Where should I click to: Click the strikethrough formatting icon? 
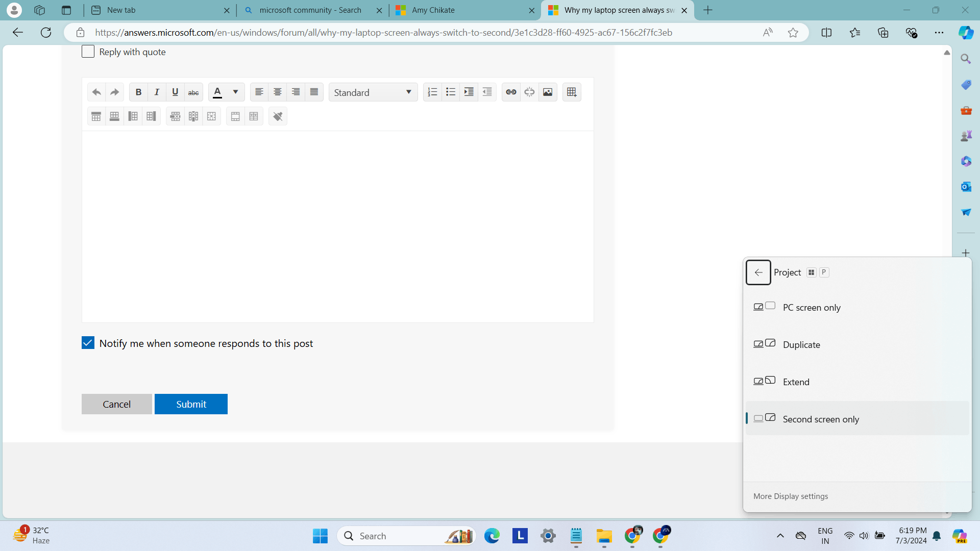(x=193, y=92)
